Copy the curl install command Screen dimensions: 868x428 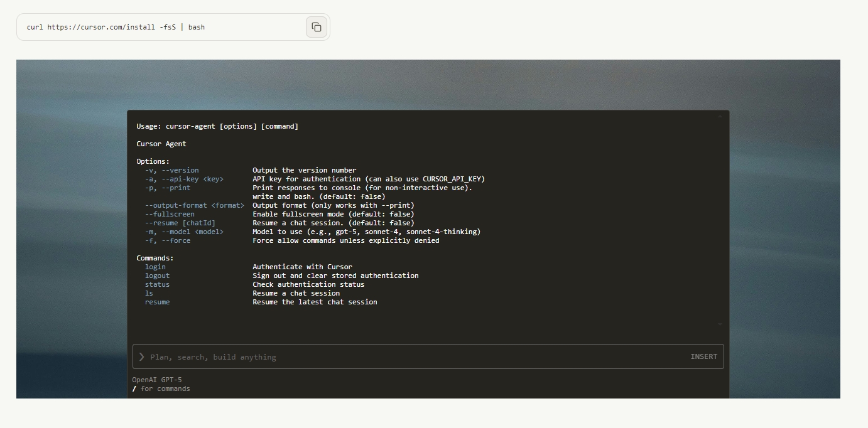[317, 27]
